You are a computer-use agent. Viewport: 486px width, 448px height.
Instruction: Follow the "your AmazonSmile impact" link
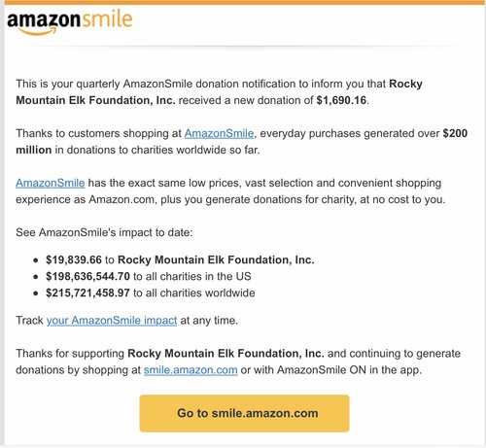pos(112,321)
